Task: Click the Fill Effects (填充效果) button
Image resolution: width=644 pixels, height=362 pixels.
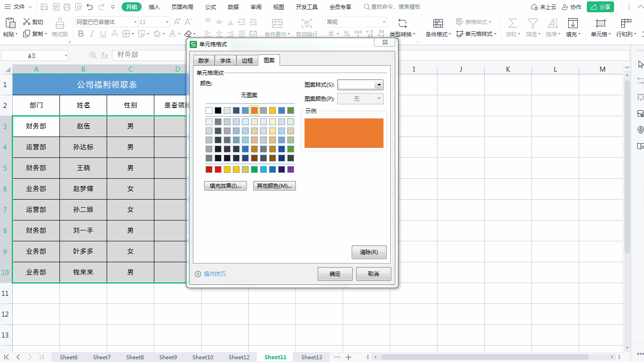Action: click(226, 186)
